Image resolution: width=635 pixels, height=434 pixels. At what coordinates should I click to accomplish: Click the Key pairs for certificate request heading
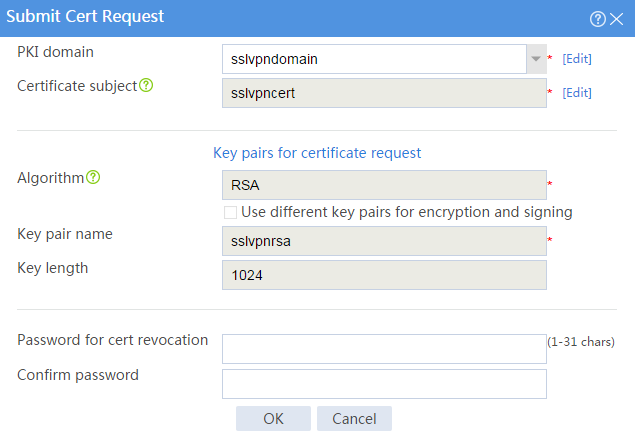(x=317, y=153)
